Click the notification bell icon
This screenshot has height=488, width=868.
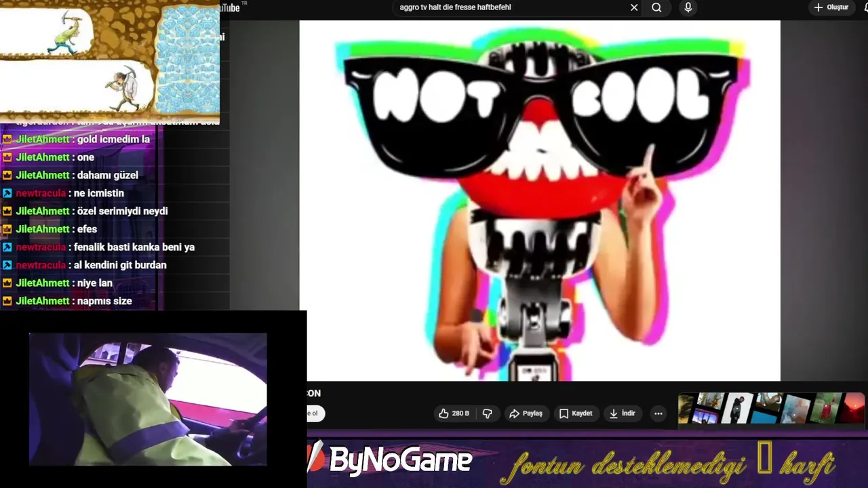pos(865,7)
